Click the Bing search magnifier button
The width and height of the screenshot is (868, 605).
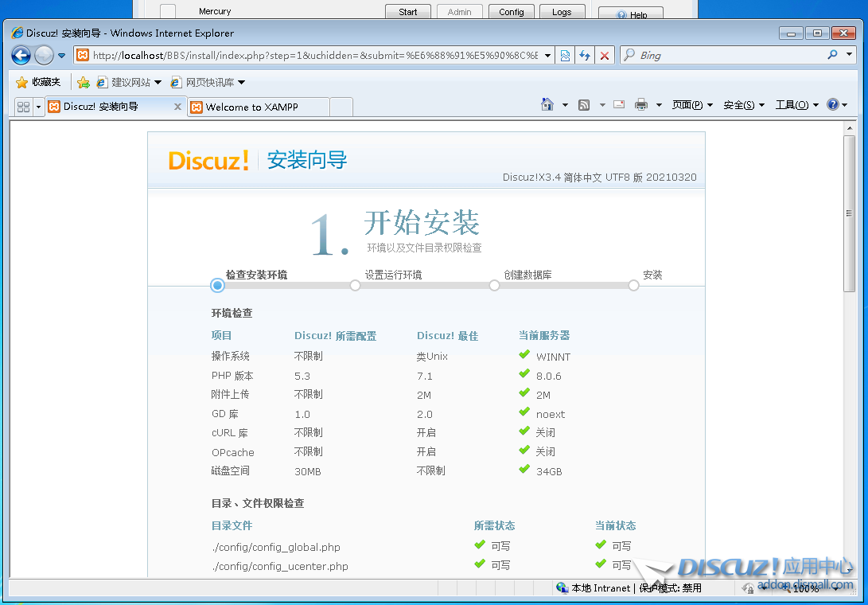832,55
